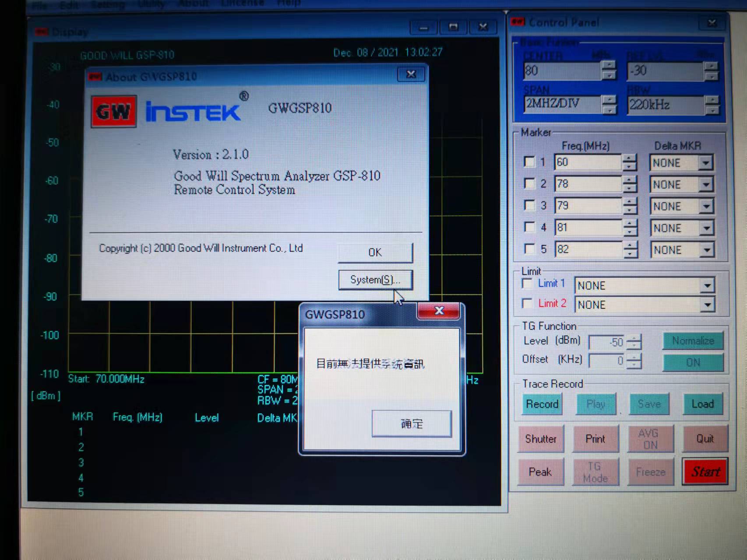Click the marker 1 frequency spinner

click(x=630, y=162)
